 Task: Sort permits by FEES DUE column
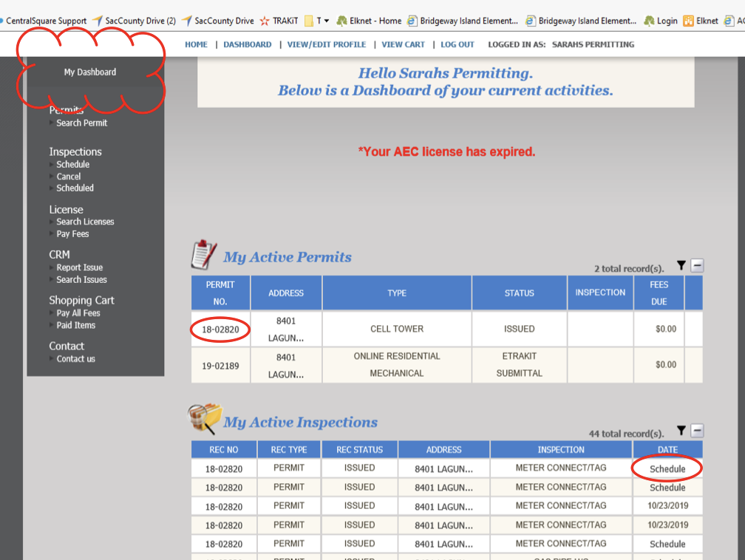659,293
